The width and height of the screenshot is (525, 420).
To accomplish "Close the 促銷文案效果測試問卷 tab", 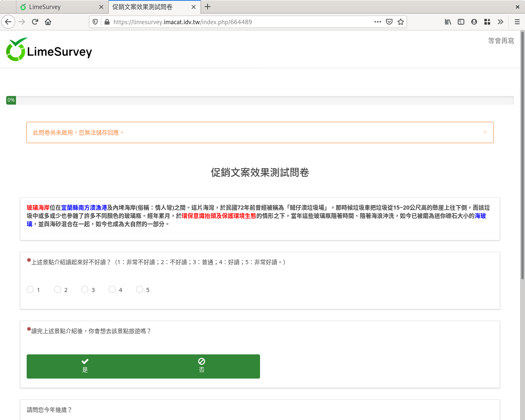I will pos(194,7).
